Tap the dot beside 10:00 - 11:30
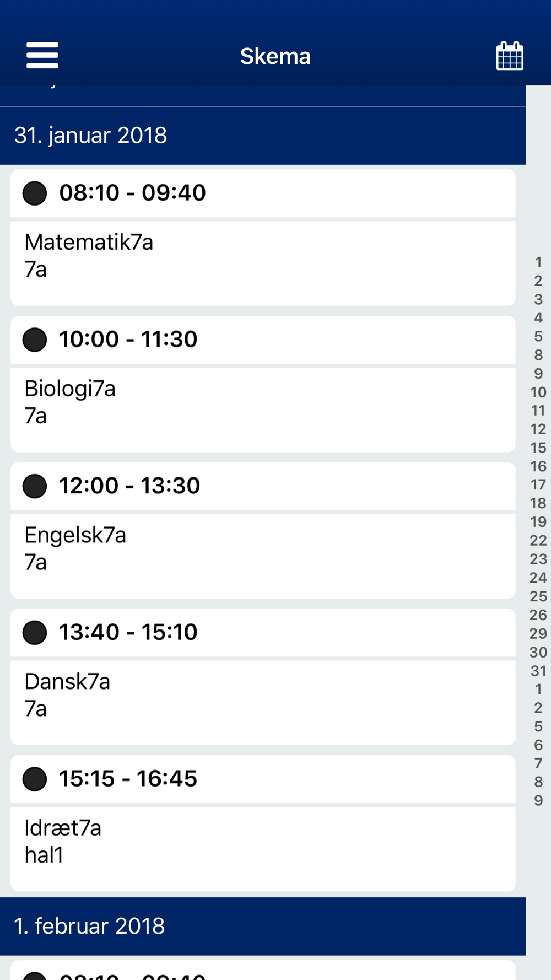The height and width of the screenshot is (980, 551). (x=35, y=340)
